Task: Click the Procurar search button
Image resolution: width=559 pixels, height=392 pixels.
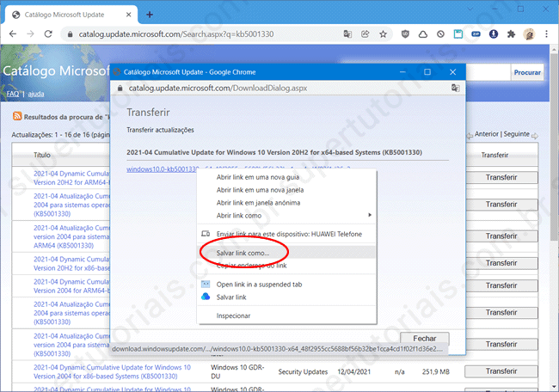Action: (x=526, y=73)
